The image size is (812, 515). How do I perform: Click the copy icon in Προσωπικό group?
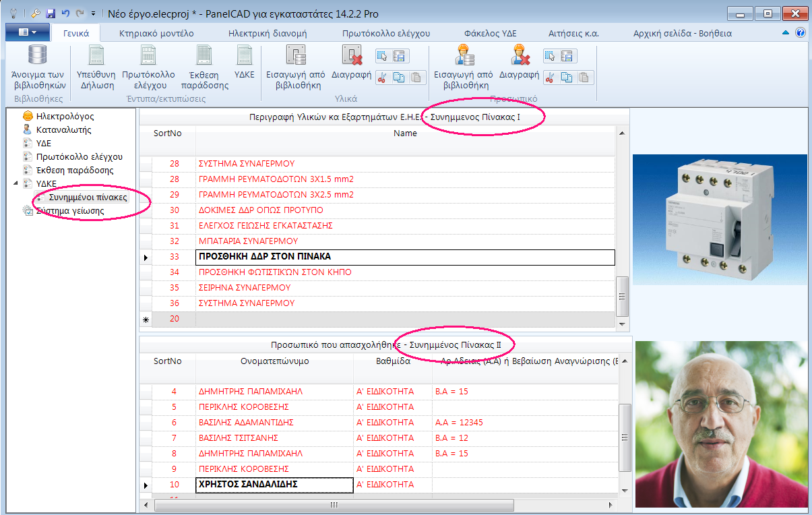pyautogui.click(x=567, y=78)
